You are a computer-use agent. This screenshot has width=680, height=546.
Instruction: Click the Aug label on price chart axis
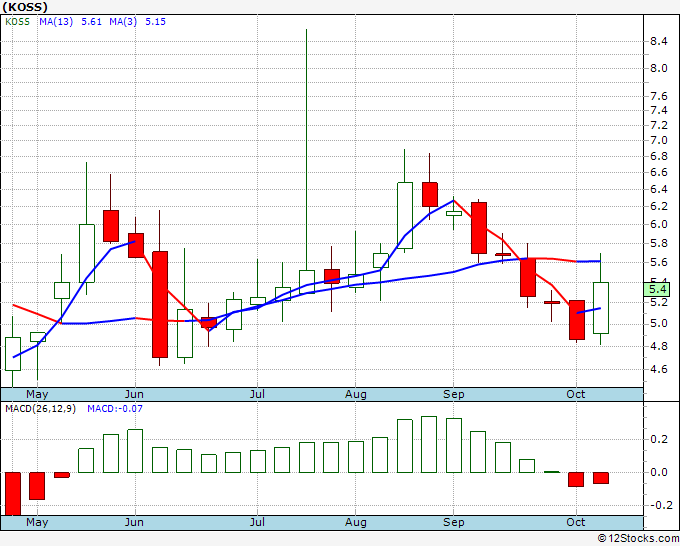[356, 394]
